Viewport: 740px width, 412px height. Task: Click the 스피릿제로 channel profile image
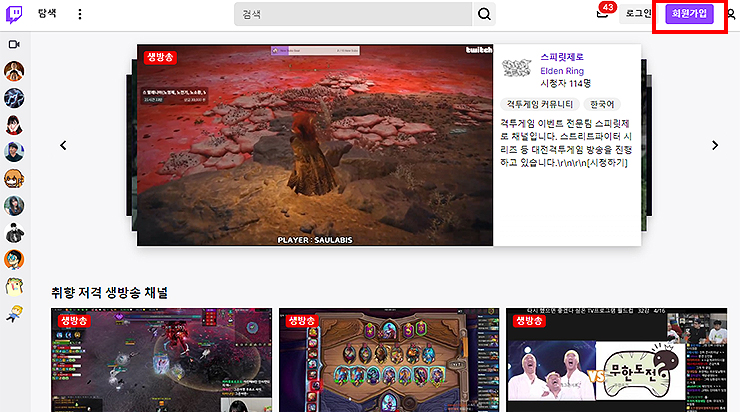pos(516,68)
